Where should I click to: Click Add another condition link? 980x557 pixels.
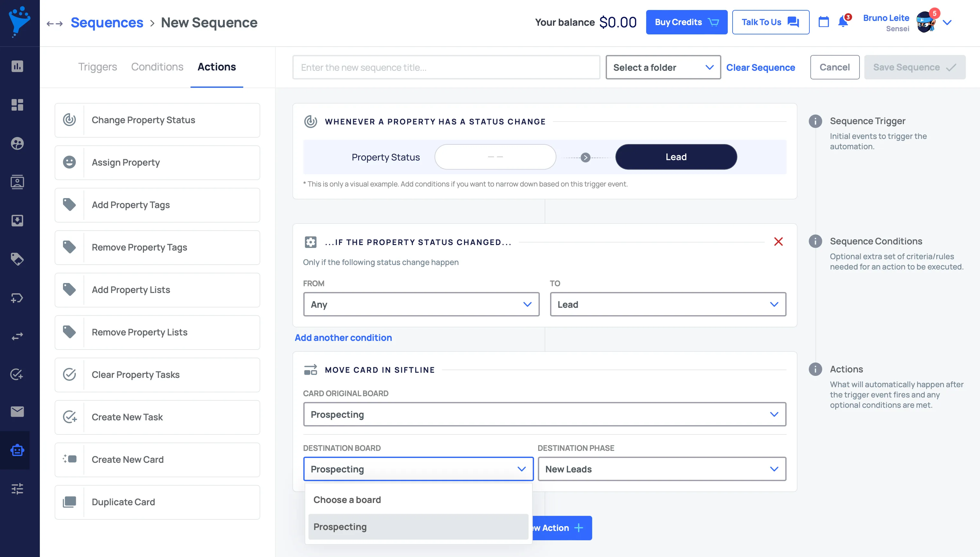click(x=343, y=338)
